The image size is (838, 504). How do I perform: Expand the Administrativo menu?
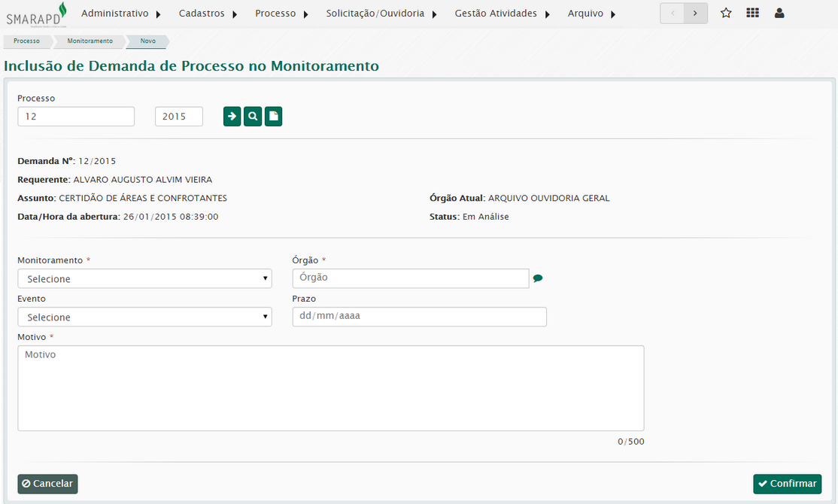pos(120,14)
